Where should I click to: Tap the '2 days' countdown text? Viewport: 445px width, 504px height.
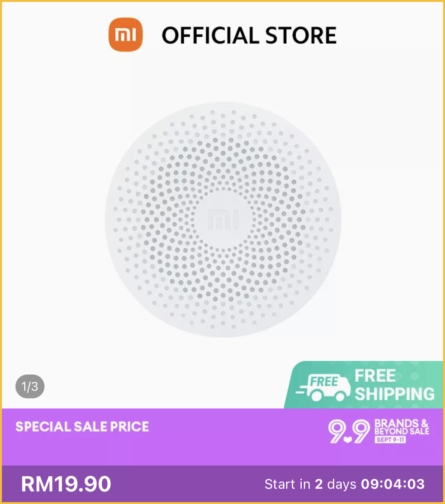(x=336, y=484)
